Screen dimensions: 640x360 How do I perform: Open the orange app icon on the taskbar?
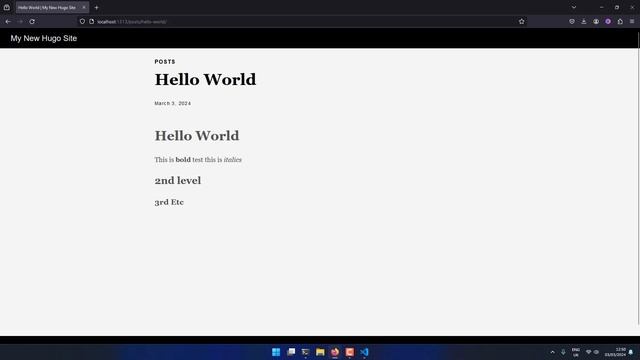349,352
